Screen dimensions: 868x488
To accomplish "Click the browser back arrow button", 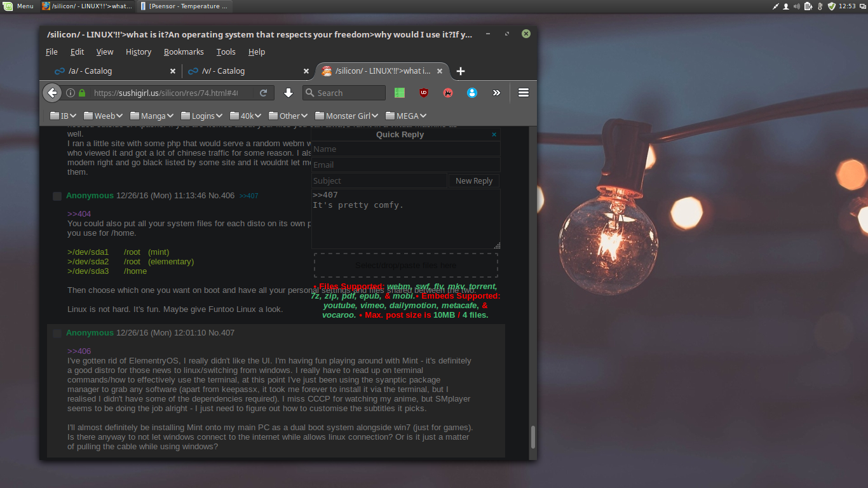I will click(x=52, y=93).
